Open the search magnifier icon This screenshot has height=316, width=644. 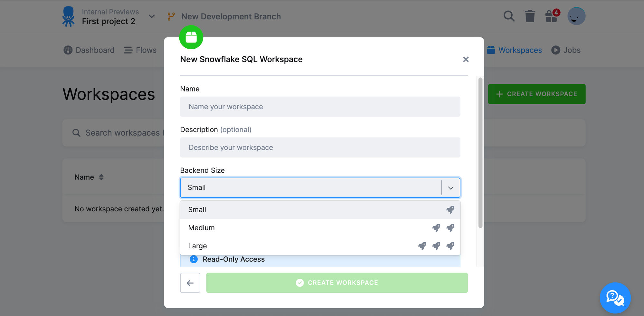[509, 16]
